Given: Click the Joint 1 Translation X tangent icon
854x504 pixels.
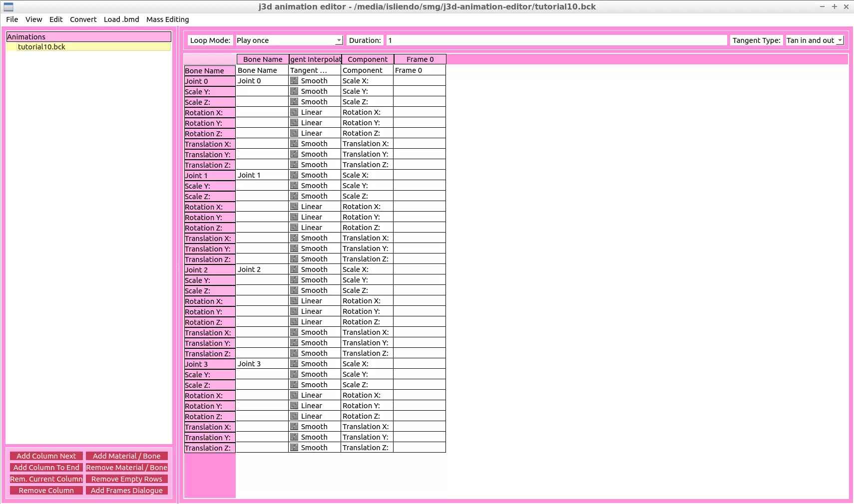Looking at the screenshot, I should (294, 238).
